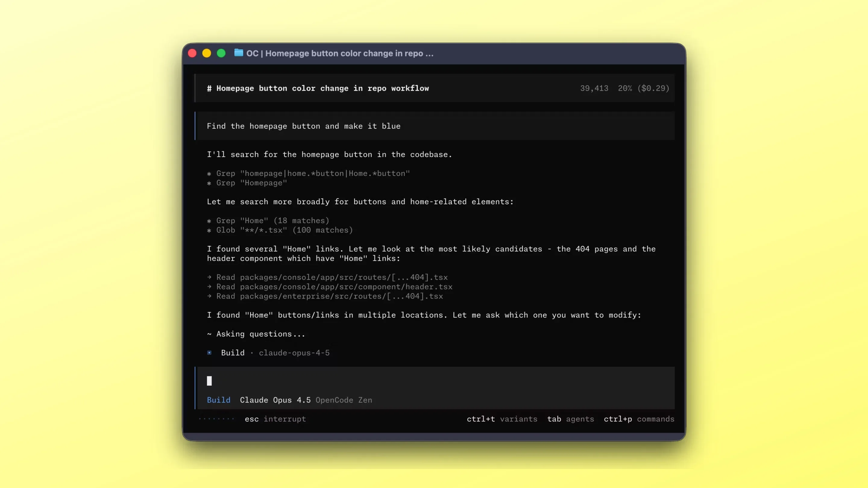Click the arrow icon before the console routes/[...404].tsx read entry
868x488 pixels.
click(209, 277)
